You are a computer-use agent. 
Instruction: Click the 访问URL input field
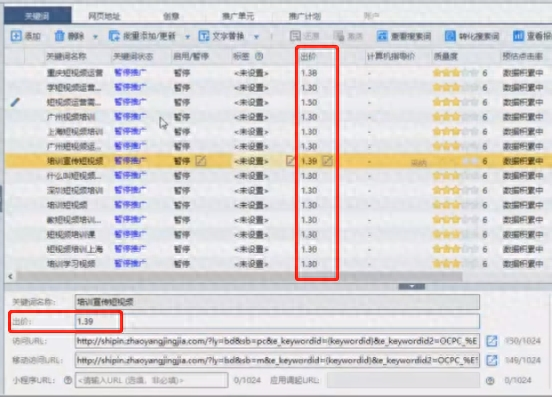(x=277, y=341)
